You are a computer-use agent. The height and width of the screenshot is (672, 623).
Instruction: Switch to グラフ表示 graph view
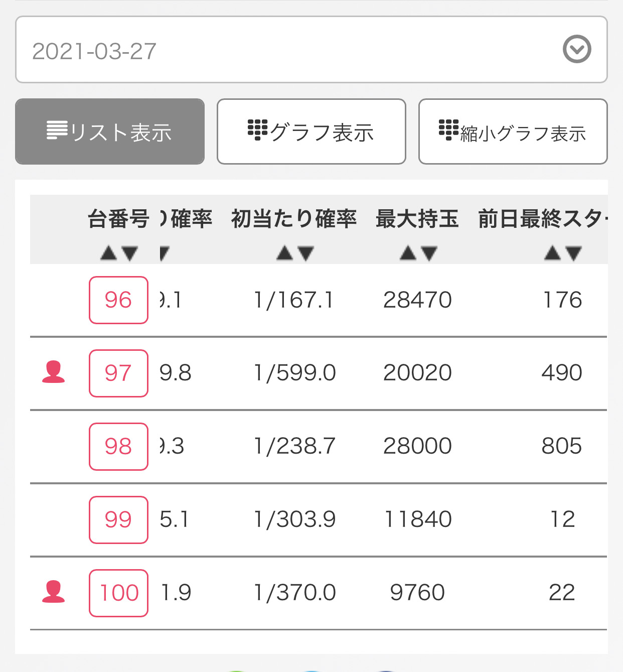(311, 131)
